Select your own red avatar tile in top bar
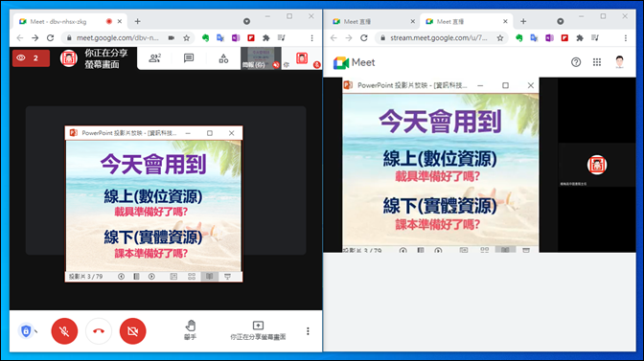The height and width of the screenshot is (361, 644). tap(302, 58)
